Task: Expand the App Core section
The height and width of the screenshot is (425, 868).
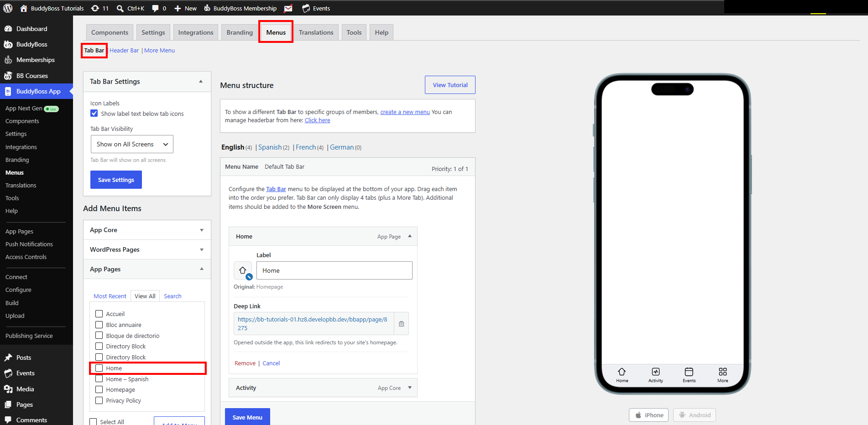Action: coord(147,230)
